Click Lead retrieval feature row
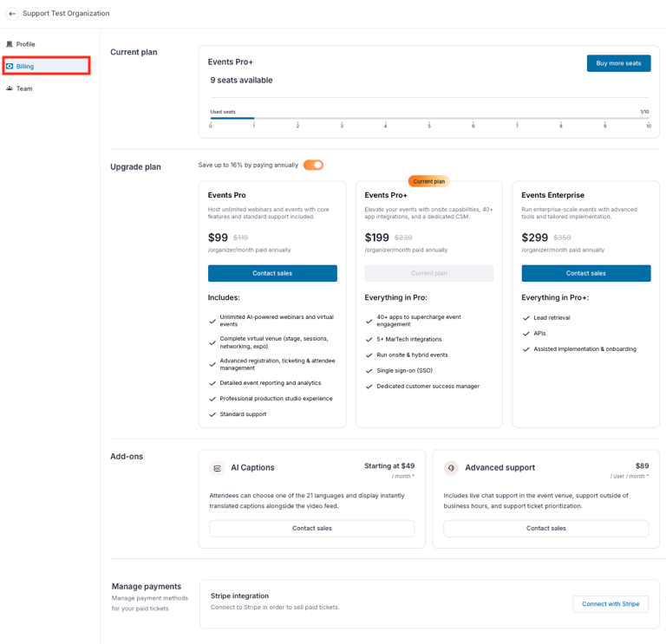Image resolution: width=666 pixels, height=644 pixels. tap(546, 318)
